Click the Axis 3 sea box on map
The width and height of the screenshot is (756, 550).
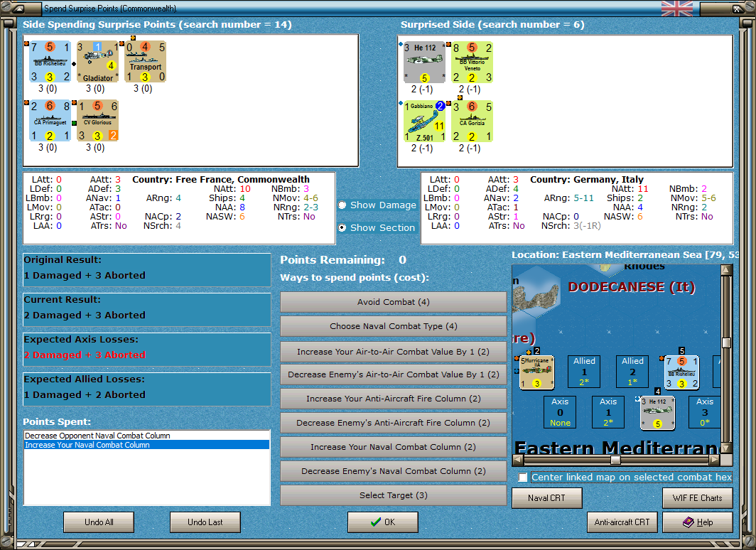click(704, 412)
